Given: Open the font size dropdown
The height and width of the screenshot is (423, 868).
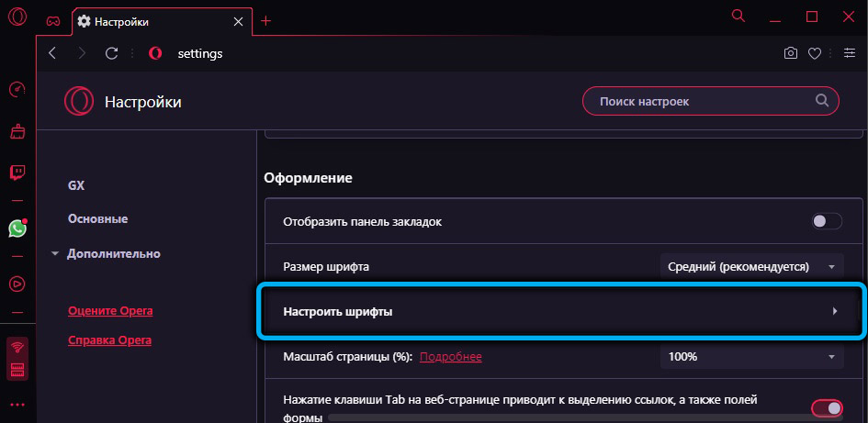Looking at the screenshot, I should [750, 266].
